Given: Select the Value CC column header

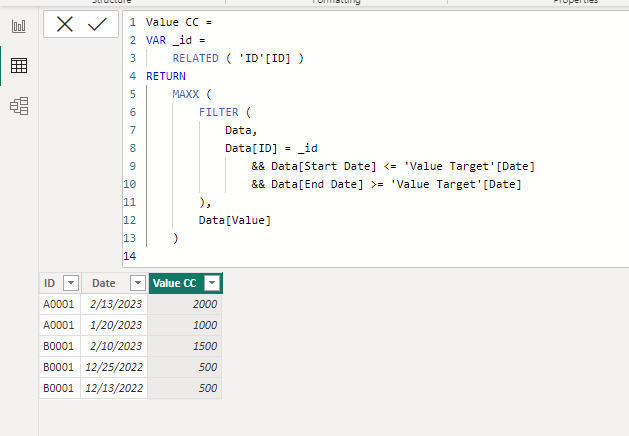Looking at the screenshot, I should tap(185, 283).
